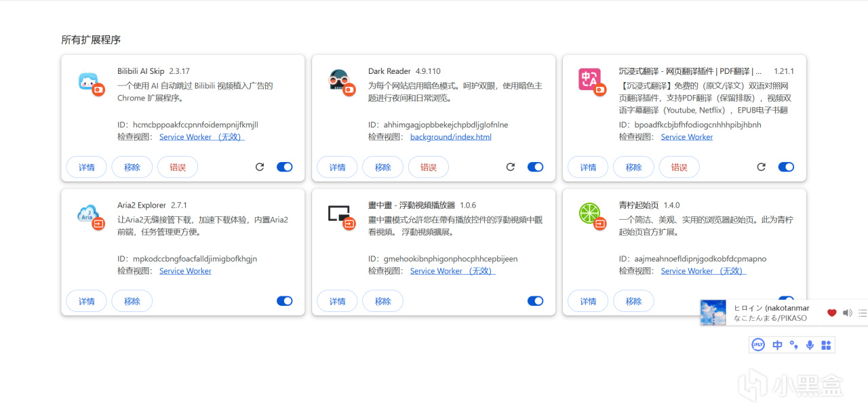The image size is (868, 413).
Task: Disable the Bilibili AI Skip extension toggle
Action: coord(285,167)
